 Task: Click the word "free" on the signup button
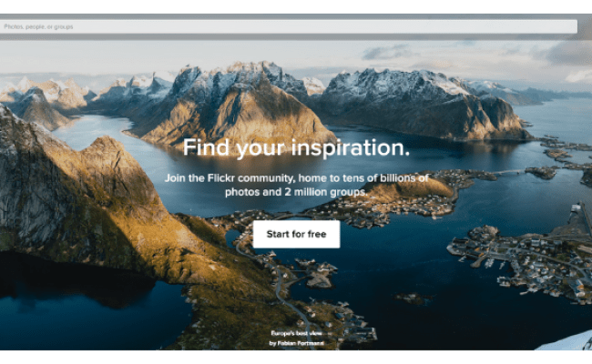pos(317,234)
